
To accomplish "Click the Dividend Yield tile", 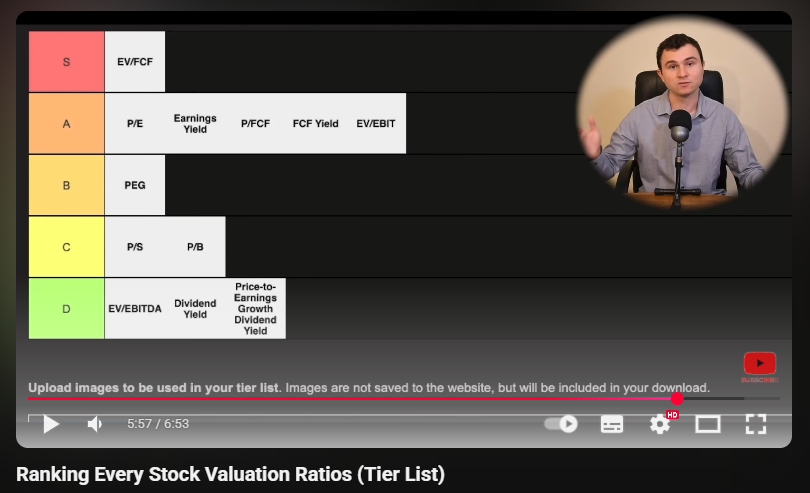I will [195, 309].
